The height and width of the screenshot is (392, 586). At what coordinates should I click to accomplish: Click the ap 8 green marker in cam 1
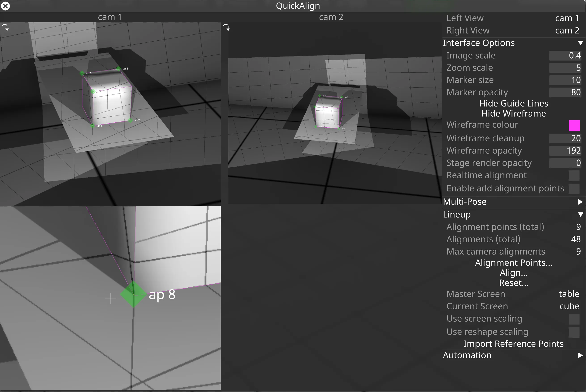93,126
